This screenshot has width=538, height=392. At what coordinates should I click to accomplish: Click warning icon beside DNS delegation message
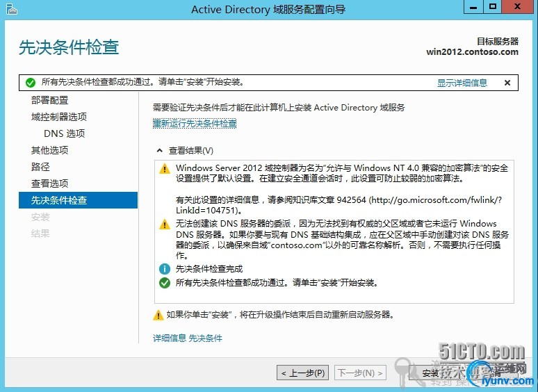click(x=165, y=224)
